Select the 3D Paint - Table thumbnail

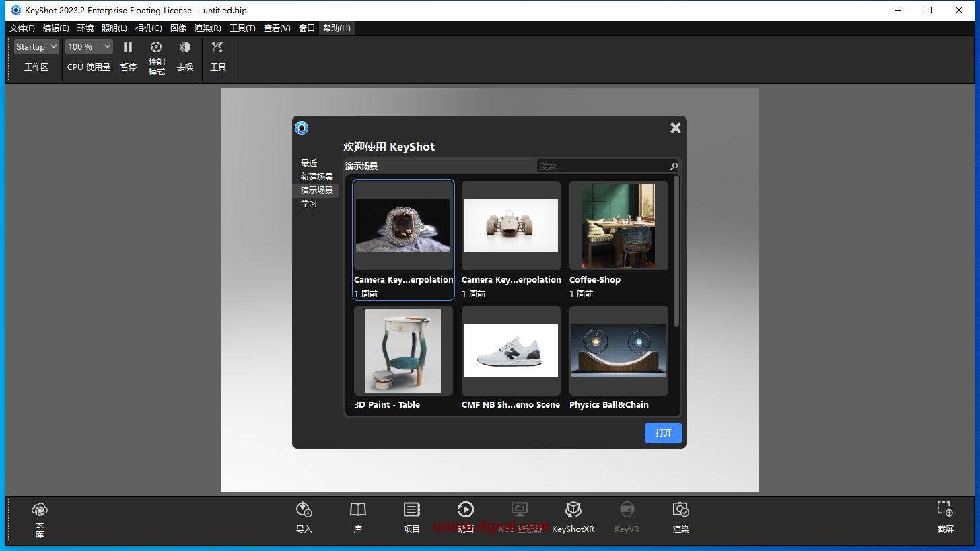tap(403, 351)
